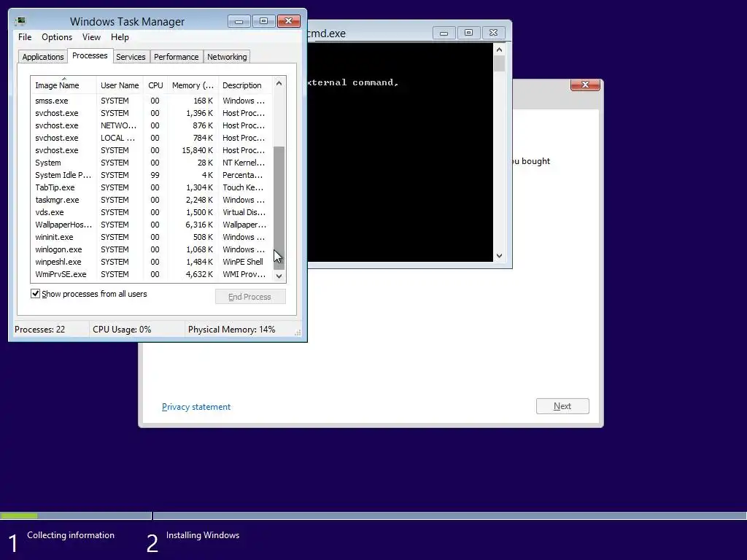Select the smss.exe process row
Image resolution: width=747 pixels, height=560 pixels.
152,101
